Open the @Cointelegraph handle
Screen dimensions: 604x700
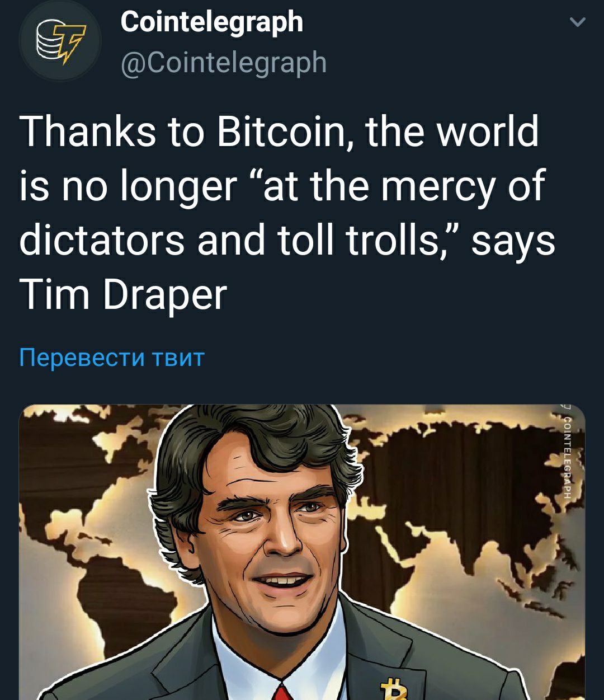click(x=224, y=62)
